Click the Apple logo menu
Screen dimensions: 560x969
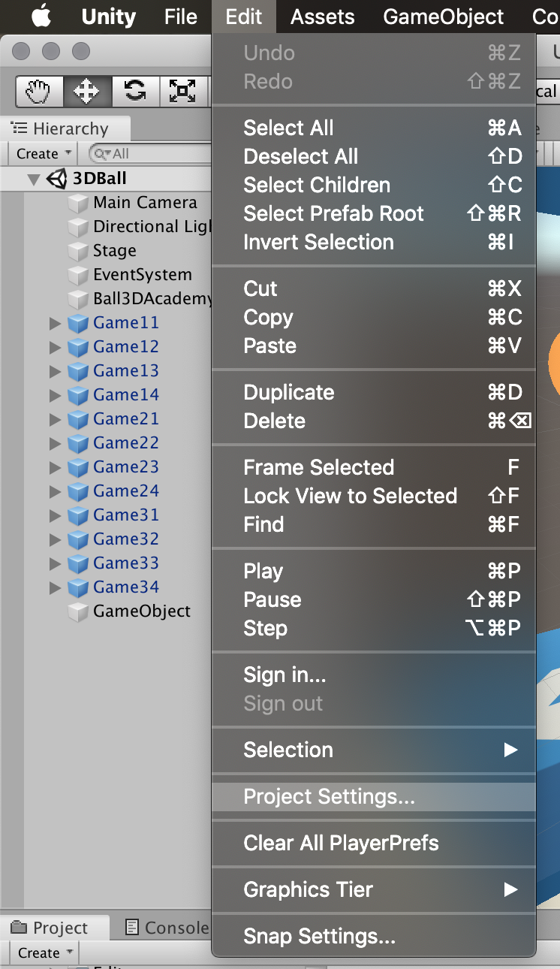point(40,16)
